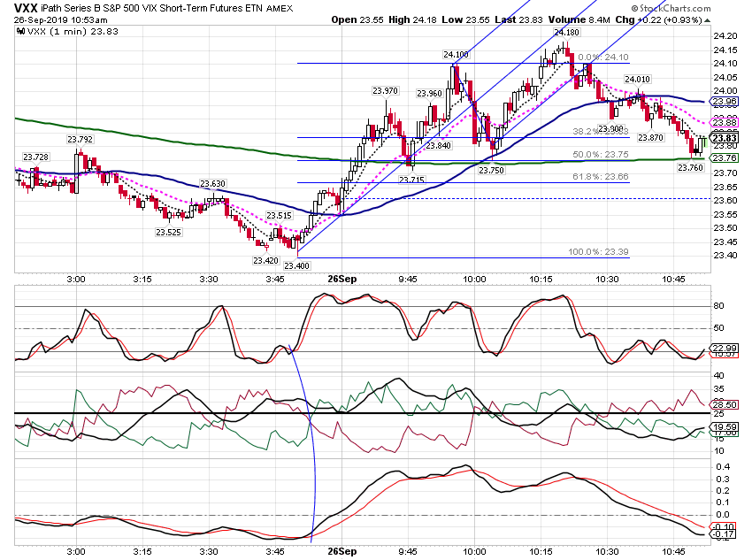Click the 22.99 stochastic axis tag

click(x=725, y=348)
